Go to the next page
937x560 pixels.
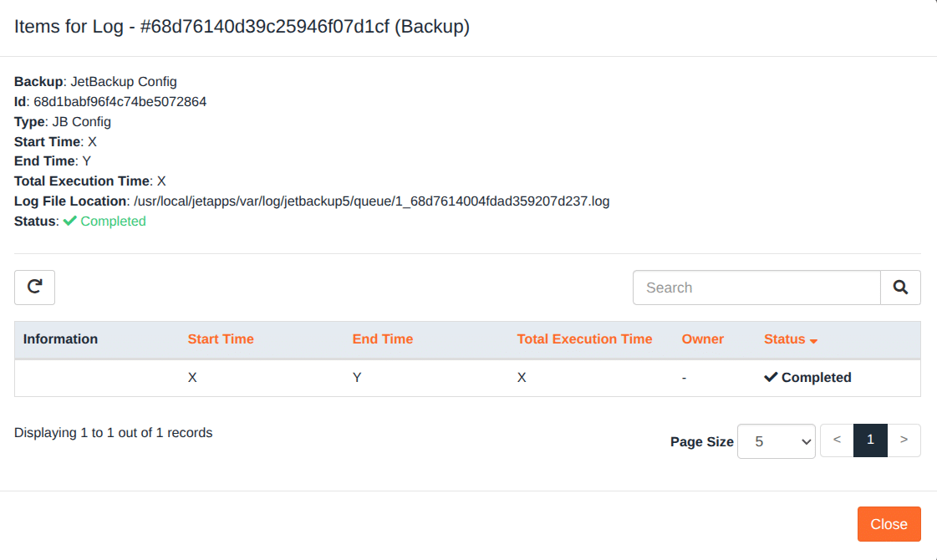904,440
